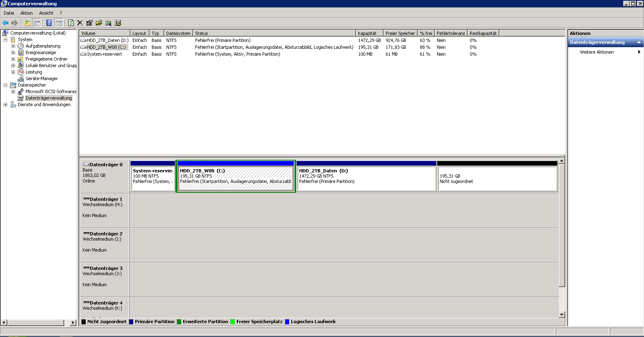Screen dimensions: 644x337
Task: Expand Microsoft iSCSI-Softwareziel node
Action: [x=13, y=91]
